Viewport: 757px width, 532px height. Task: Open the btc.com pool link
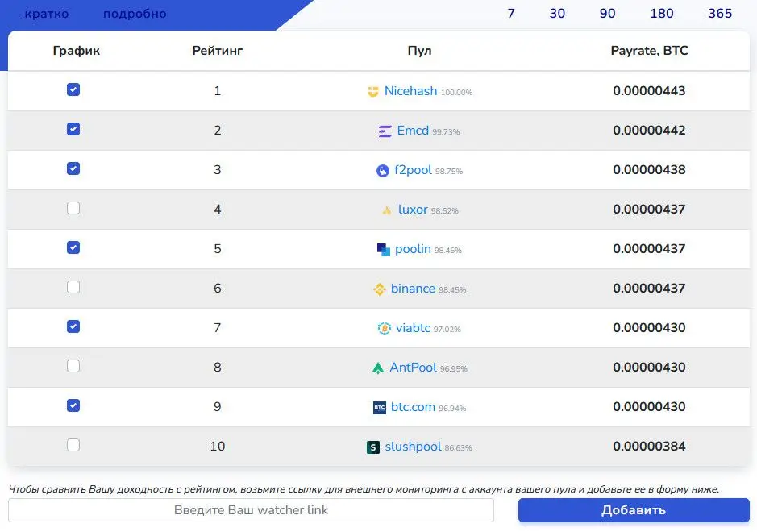click(x=413, y=407)
